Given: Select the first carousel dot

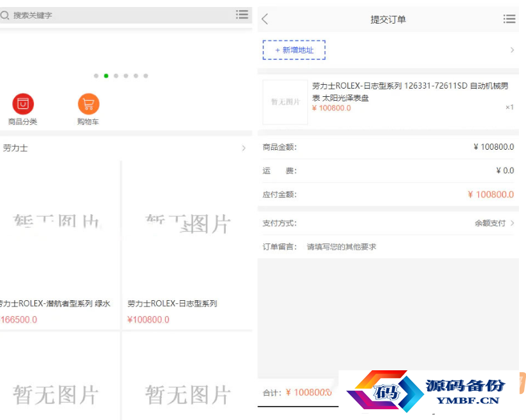Looking at the screenshot, I should [x=96, y=76].
